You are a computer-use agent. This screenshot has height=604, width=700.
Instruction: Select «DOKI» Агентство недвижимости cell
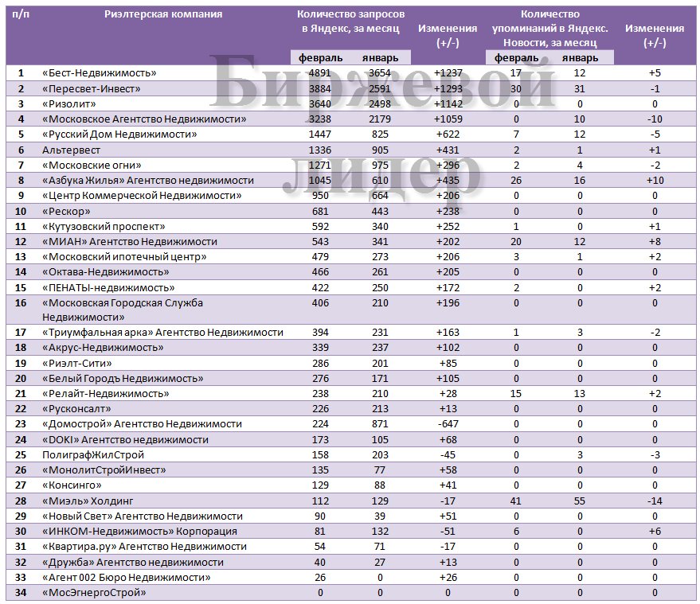125,439
